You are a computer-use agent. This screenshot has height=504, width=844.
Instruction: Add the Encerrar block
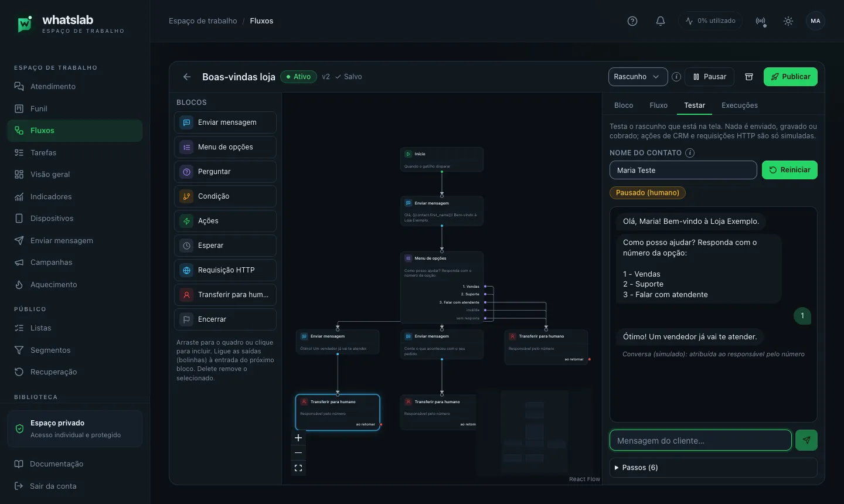point(225,319)
